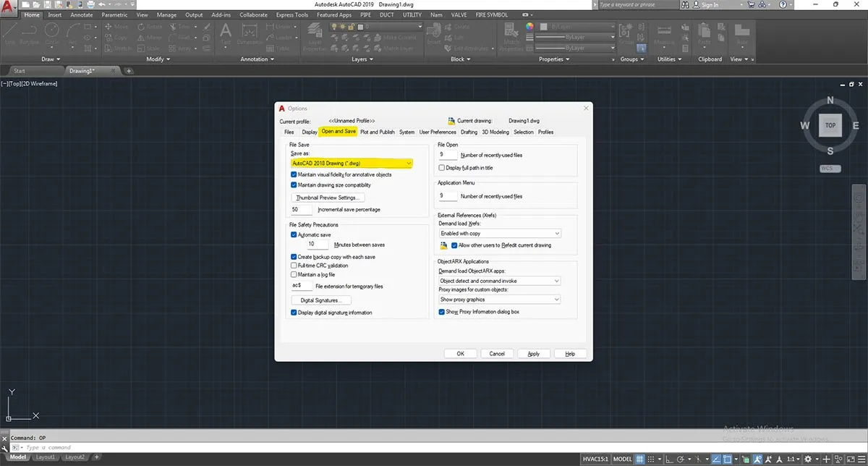Switch to the Layout1 tab
This screenshot has height=466, width=868.
pyautogui.click(x=45, y=457)
